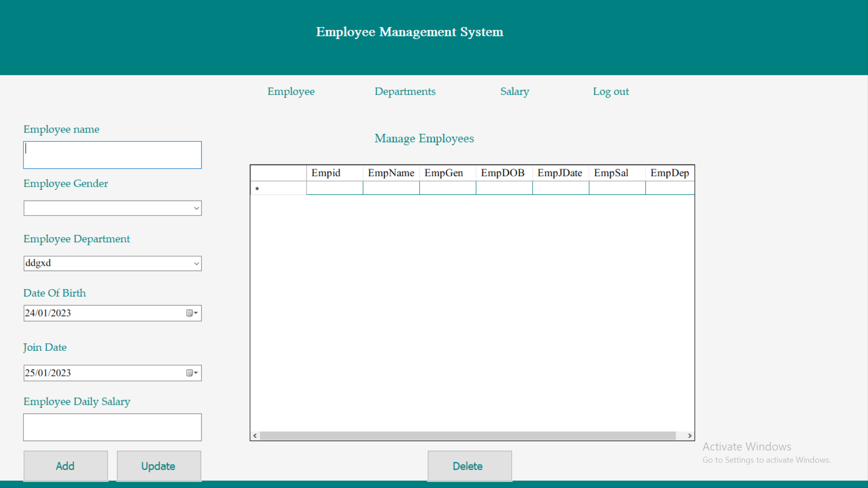868x488 pixels.
Task: Click the EmpName column header
Action: coord(391,173)
